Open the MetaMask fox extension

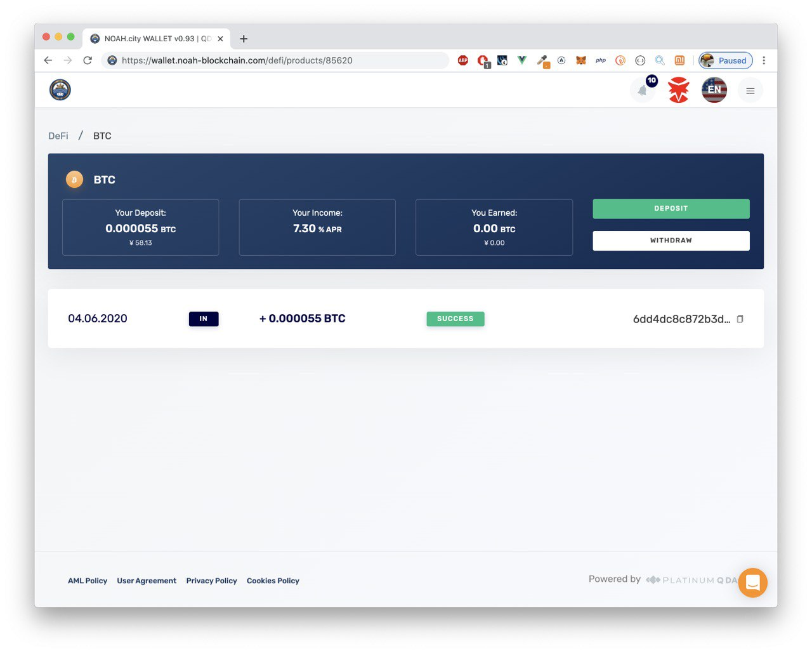[x=581, y=60]
